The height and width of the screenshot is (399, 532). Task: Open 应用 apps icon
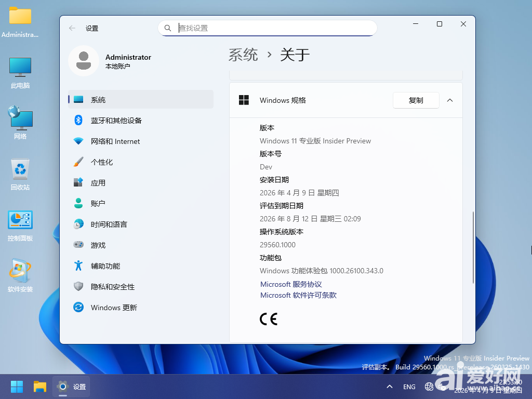pos(78,182)
